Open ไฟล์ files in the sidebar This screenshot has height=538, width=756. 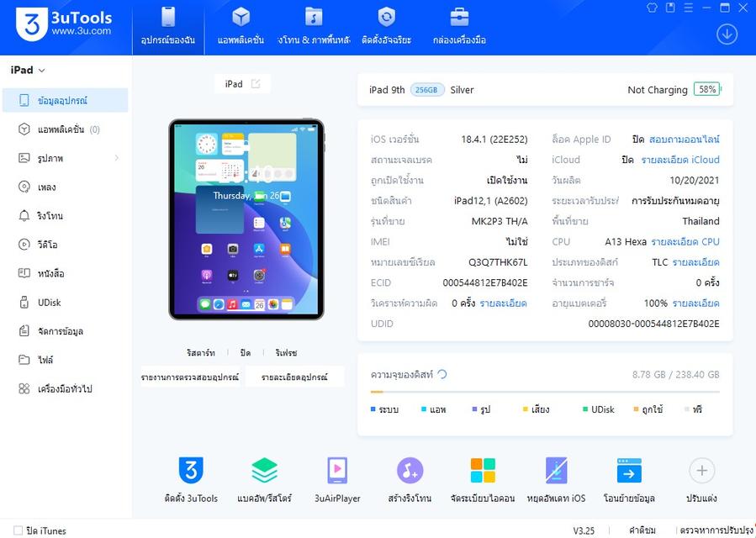point(65,360)
